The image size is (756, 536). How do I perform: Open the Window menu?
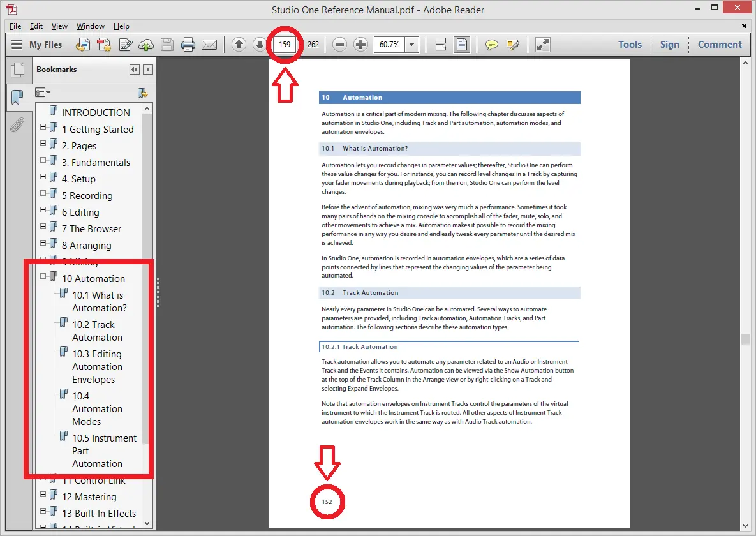[90, 26]
